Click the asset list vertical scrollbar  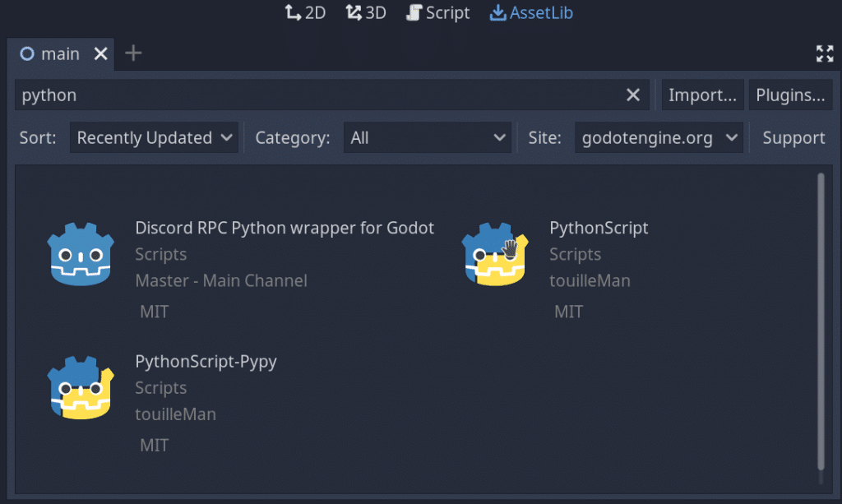coord(821,322)
